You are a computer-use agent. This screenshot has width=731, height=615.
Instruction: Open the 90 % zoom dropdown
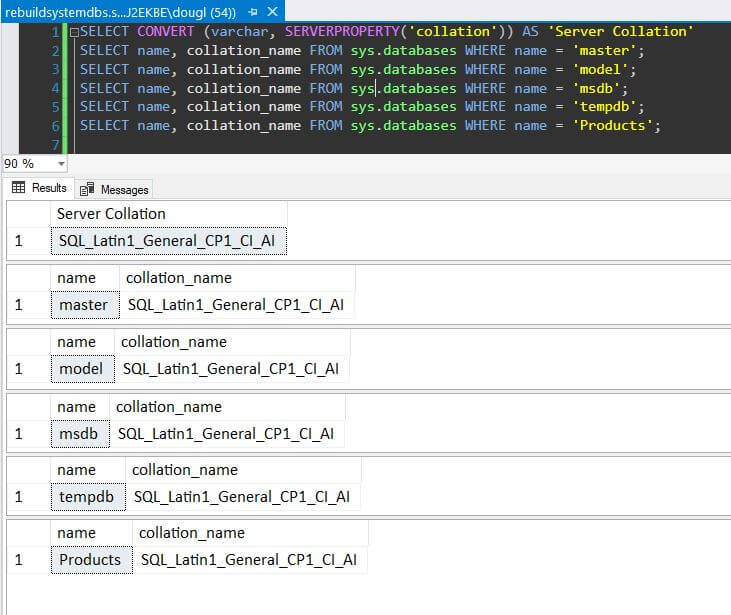tap(61, 164)
